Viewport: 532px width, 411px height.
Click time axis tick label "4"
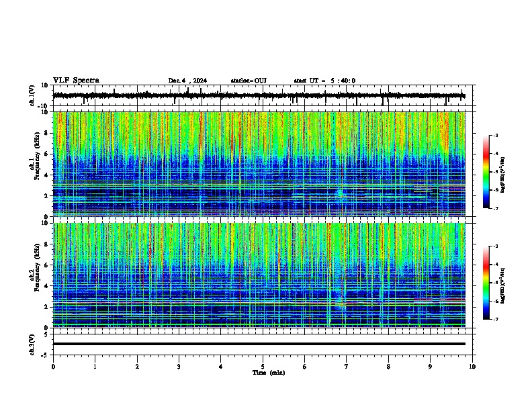click(x=221, y=367)
